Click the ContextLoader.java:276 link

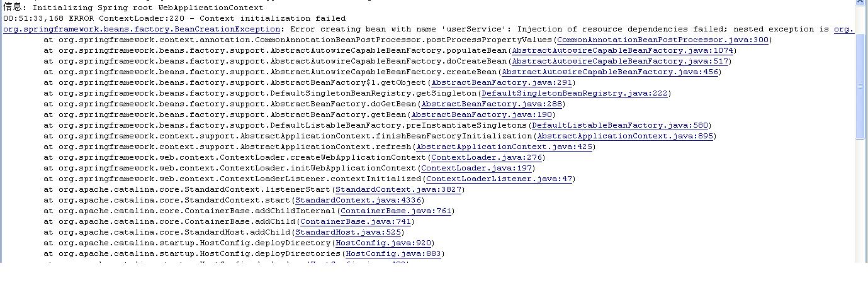tap(487, 157)
